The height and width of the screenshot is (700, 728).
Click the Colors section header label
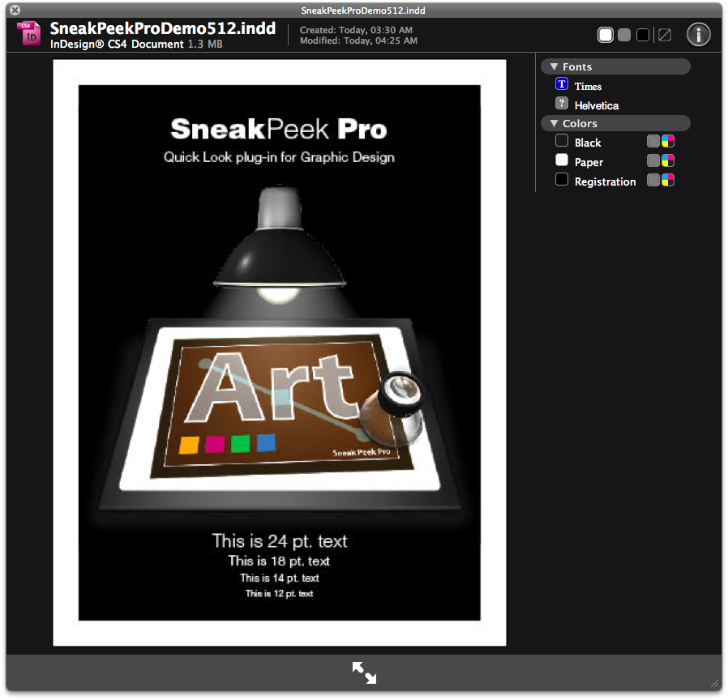tap(580, 123)
